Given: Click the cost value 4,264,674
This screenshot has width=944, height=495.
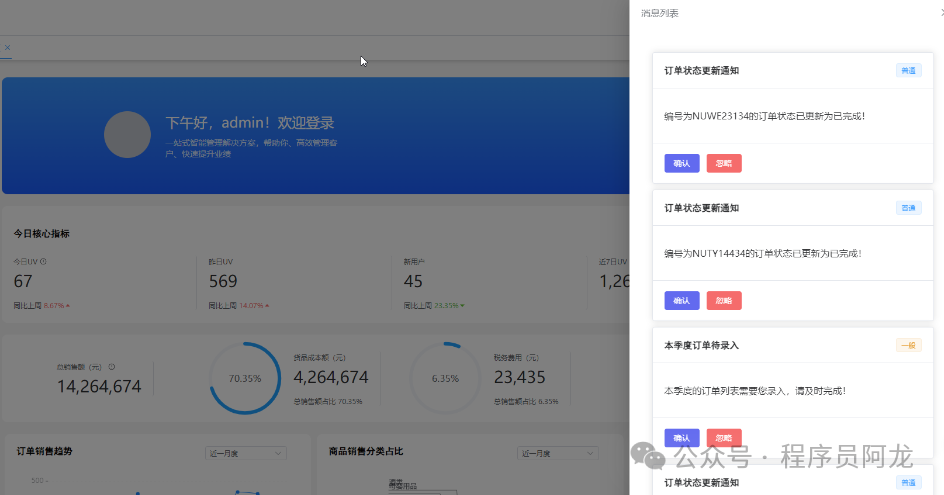Looking at the screenshot, I should tap(331, 377).
